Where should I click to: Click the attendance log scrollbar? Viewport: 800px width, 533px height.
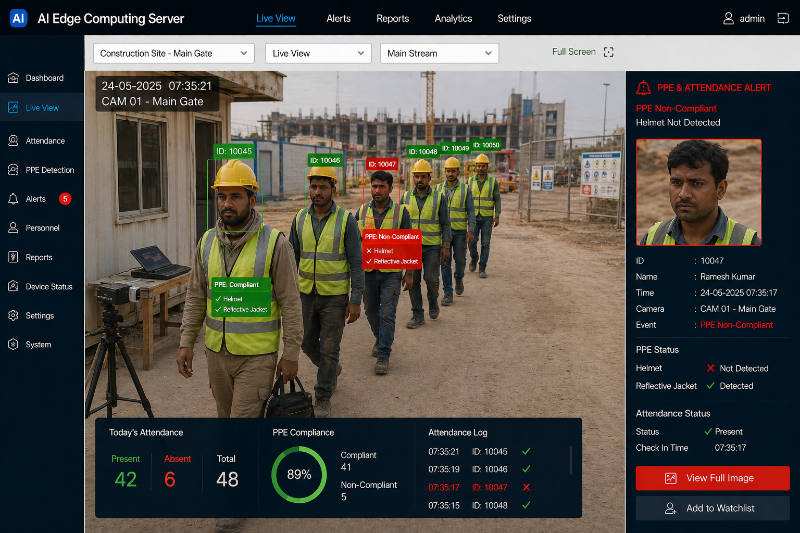[x=570, y=460]
